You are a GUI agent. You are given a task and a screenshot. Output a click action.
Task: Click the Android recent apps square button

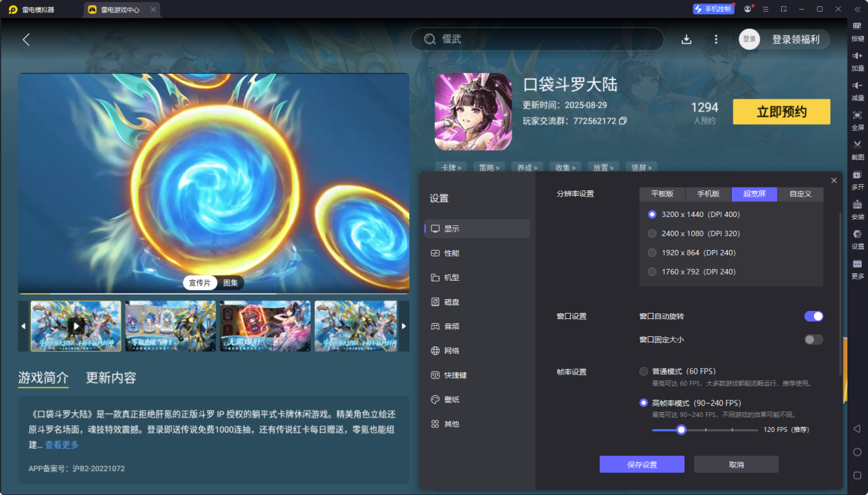857,475
